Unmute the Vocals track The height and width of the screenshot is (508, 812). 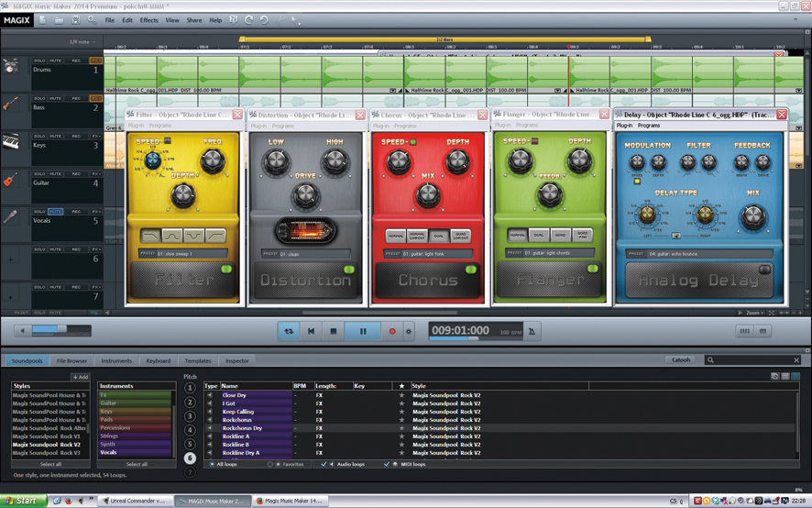[x=55, y=212]
